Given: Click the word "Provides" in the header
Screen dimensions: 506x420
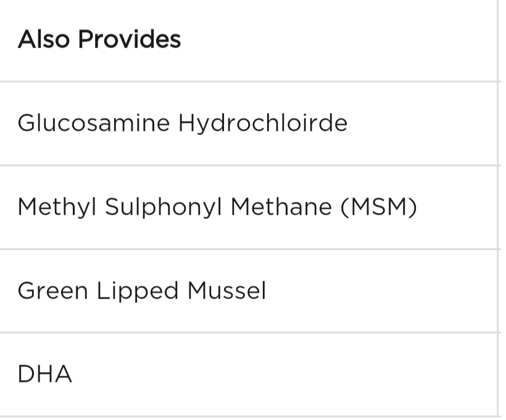Looking at the screenshot, I should 130,40.
